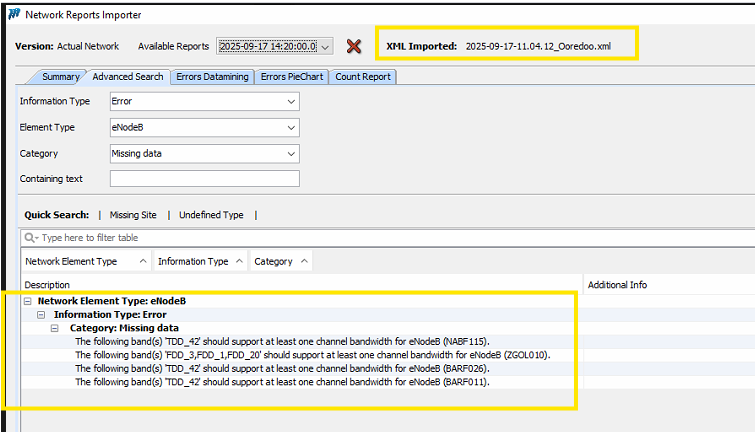Collapse the Information Type: Error node
Viewport: 755px width, 432px height.
[42, 314]
